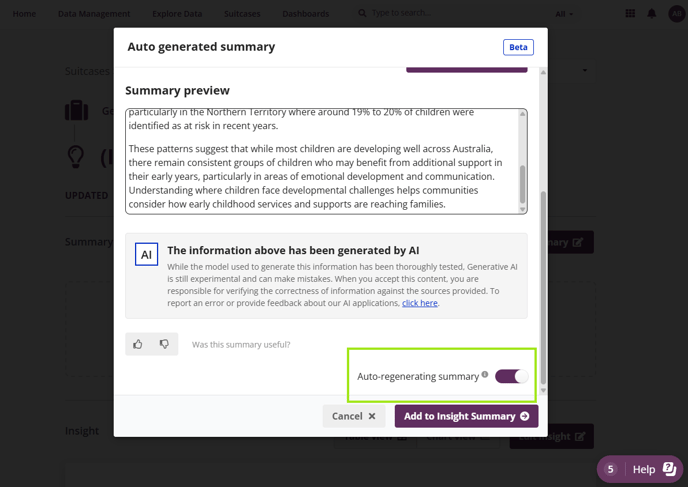Click the Help chat icon
This screenshot has width=688, height=487.
669,469
